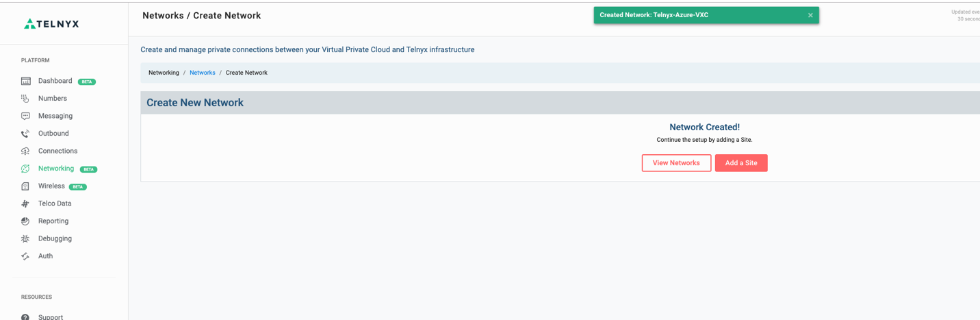Click the 'Network Created!' heading
The width and height of the screenshot is (980, 320).
(704, 127)
